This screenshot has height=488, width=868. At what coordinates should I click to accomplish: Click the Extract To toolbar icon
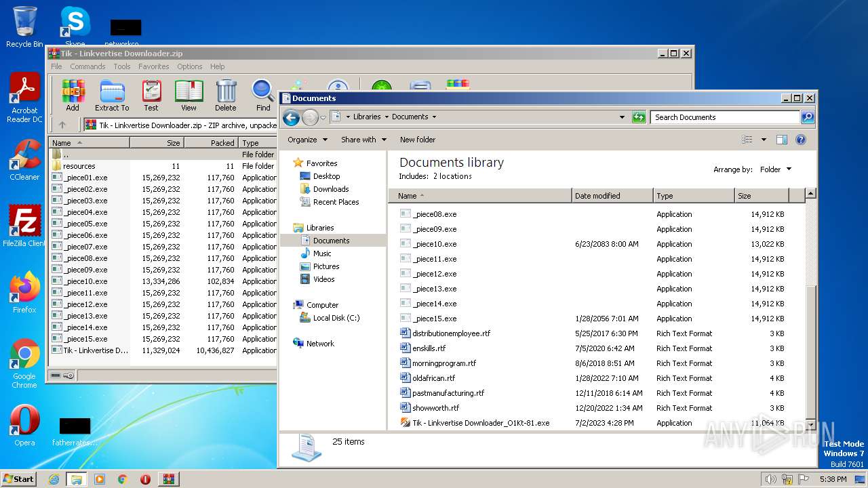tap(112, 95)
